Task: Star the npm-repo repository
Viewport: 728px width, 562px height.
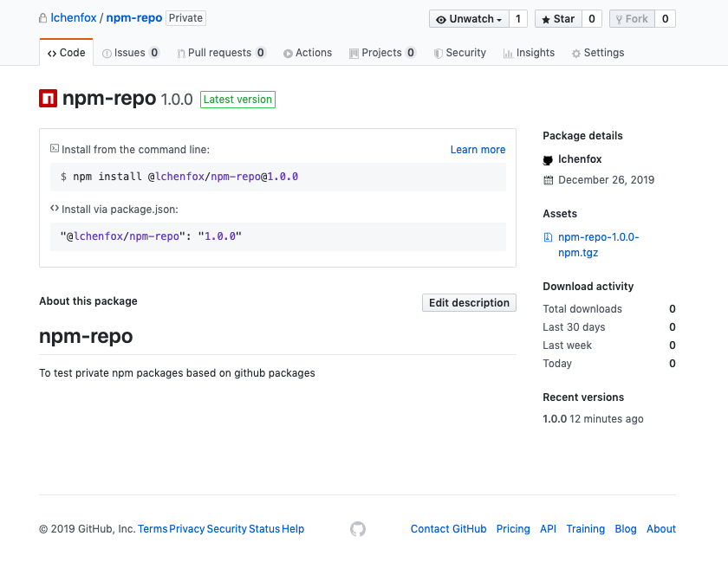Action: coord(558,19)
